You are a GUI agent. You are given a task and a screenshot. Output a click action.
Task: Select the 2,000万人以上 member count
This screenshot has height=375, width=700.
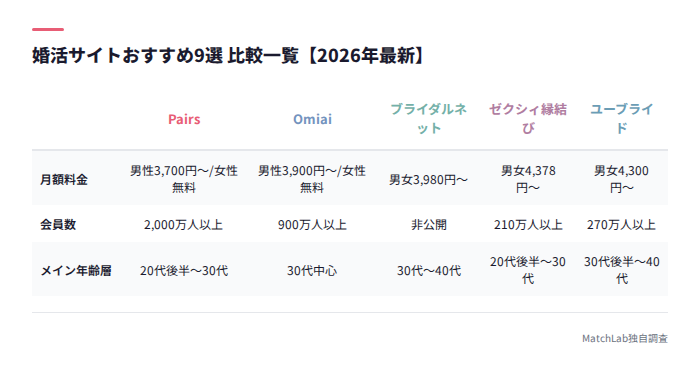coord(184,224)
